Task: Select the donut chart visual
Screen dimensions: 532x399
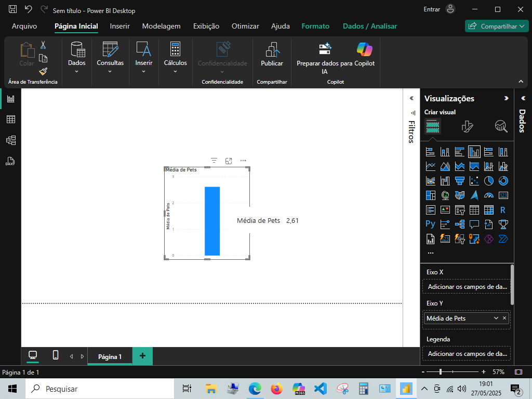Action: pyautogui.click(x=503, y=181)
